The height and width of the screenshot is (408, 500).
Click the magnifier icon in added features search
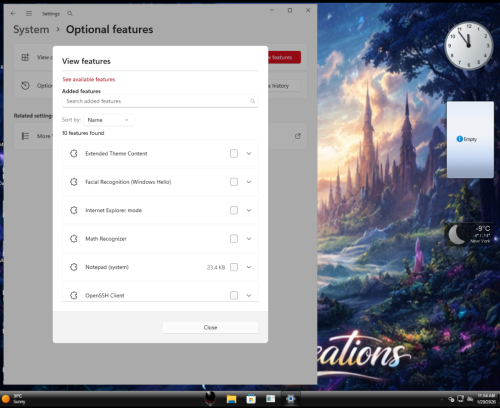253,101
